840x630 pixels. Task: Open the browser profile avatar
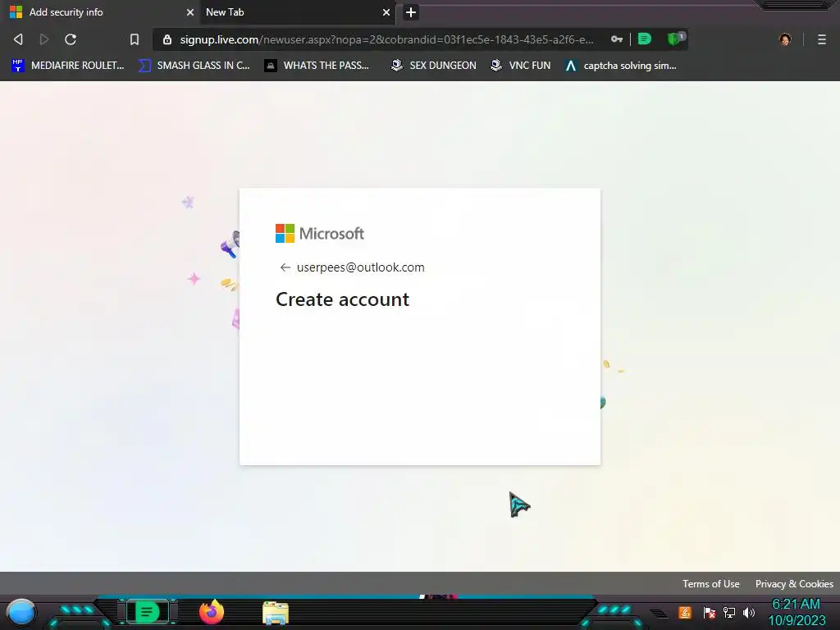coord(785,39)
